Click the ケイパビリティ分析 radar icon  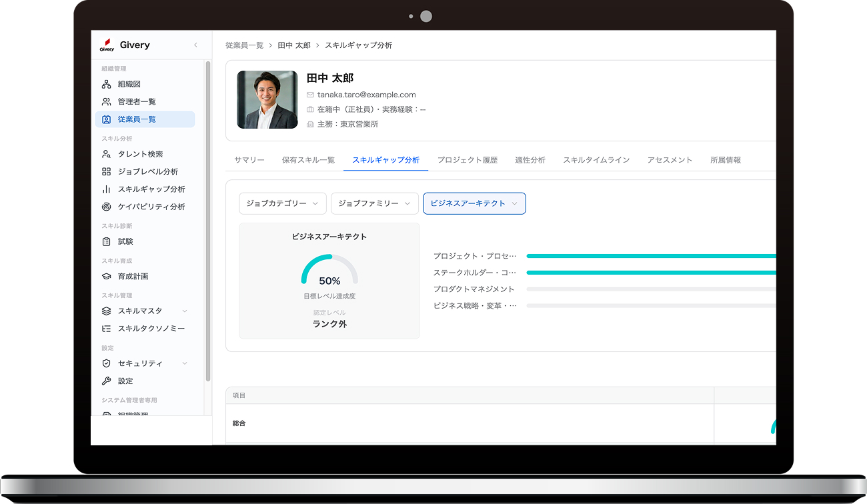106,207
